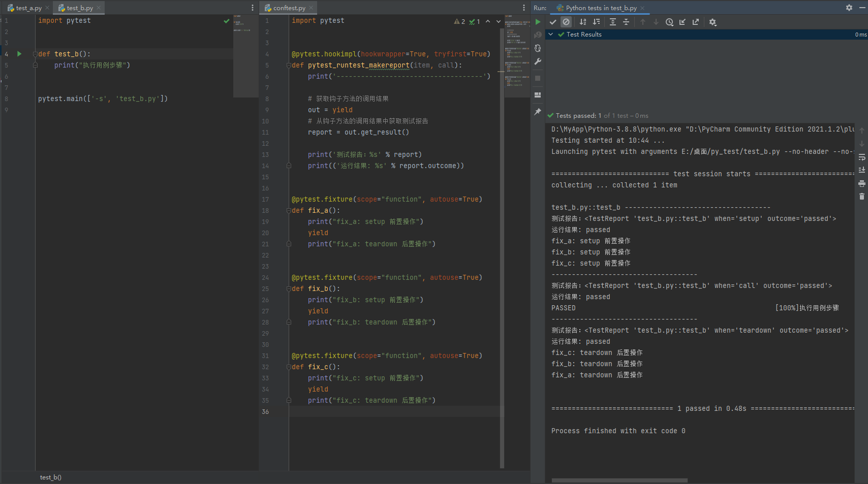Toggle Show Ignored tests button
This screenshot has height=484, width=868.
click(566, 22)
